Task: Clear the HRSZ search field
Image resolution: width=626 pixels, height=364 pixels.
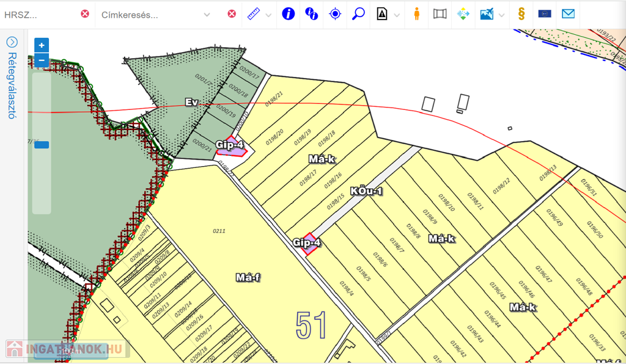Action: point(85,14)
